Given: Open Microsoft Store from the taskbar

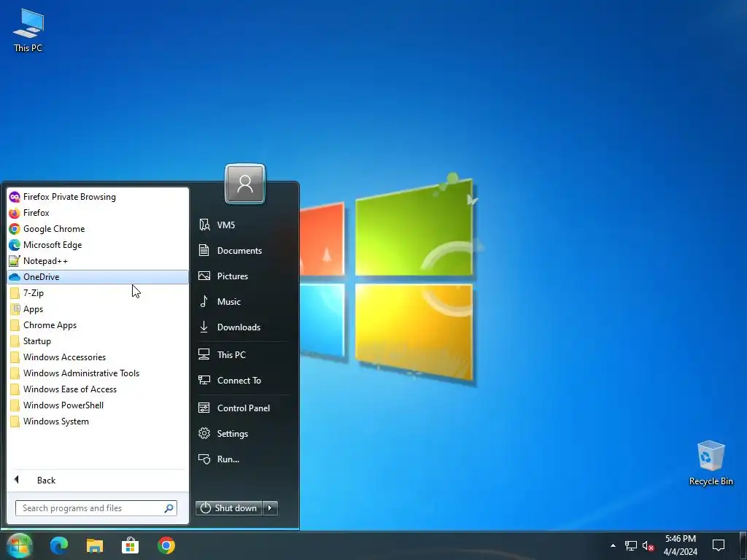Looking at the screenshot, I should (130, 545).
